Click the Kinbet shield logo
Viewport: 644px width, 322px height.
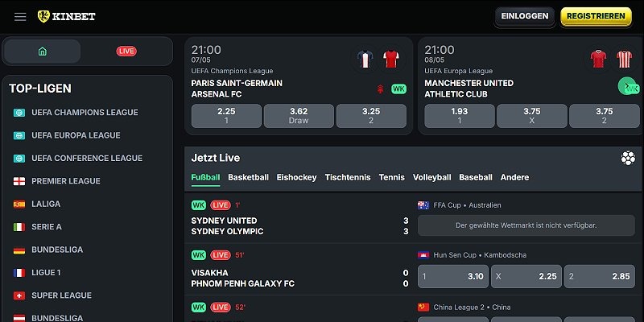click(x=43, y=16)
